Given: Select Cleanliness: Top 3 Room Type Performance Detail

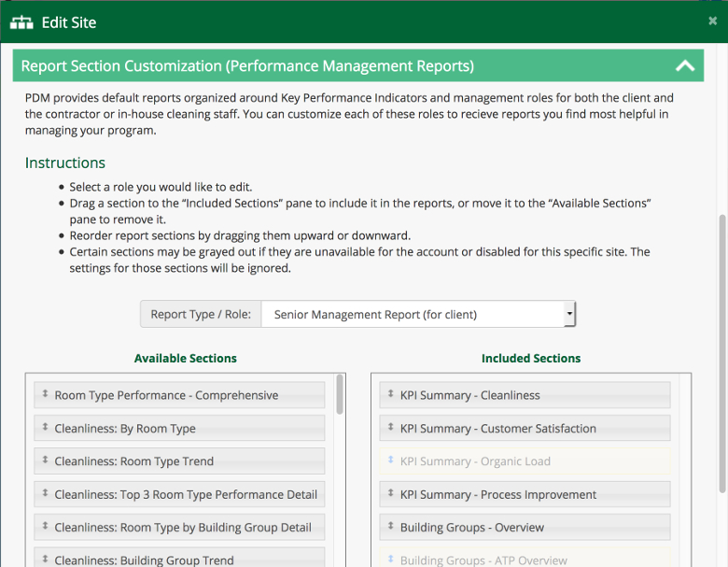Looking at the screenshot, I should 186,495.
